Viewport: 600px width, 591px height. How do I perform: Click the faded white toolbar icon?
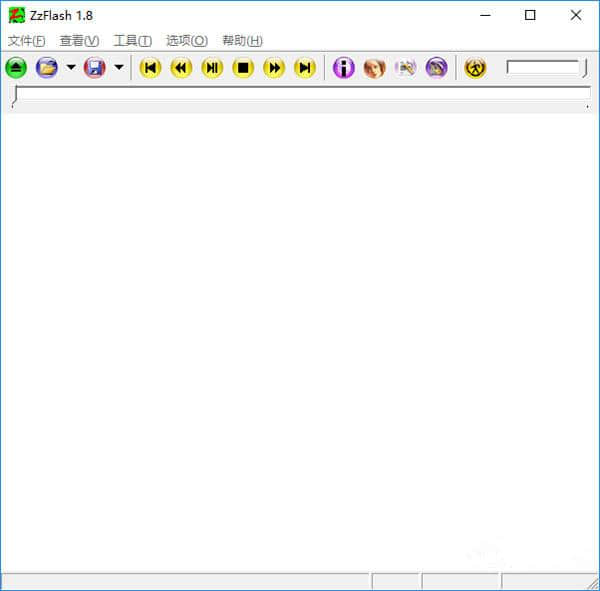[406, 68]
